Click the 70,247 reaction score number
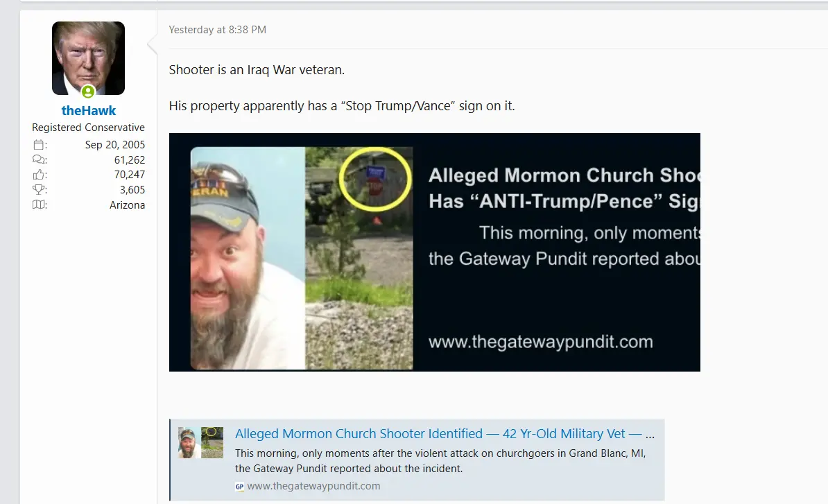The width and height of the screenshot is (828, 504). (x=130, y=175)
